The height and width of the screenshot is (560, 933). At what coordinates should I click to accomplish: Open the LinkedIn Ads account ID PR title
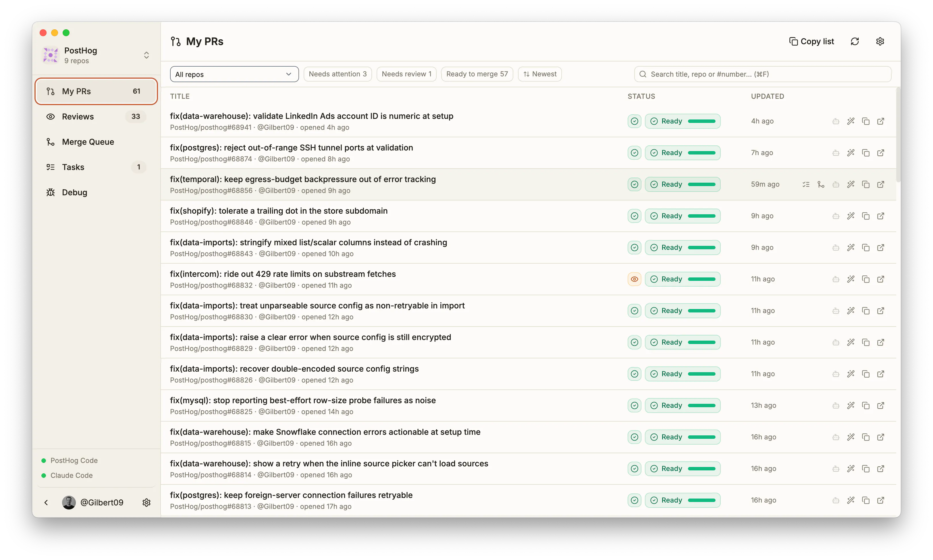click(311, 116)
